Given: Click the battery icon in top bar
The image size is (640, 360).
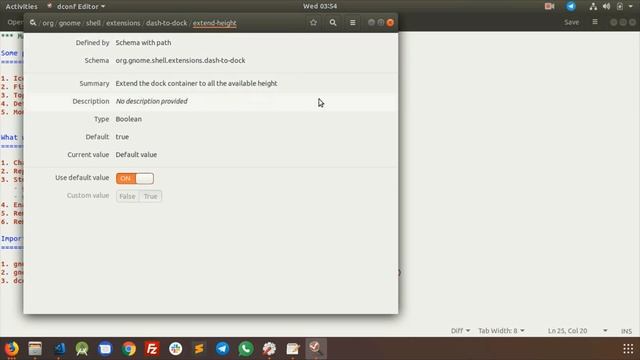Looking at the screenshot, I should [620, 7].
